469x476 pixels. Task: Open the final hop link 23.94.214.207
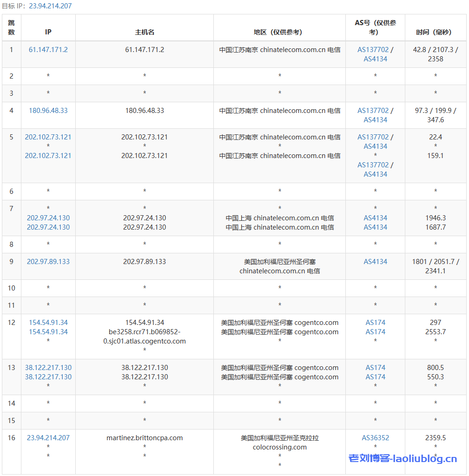[48, 437]
